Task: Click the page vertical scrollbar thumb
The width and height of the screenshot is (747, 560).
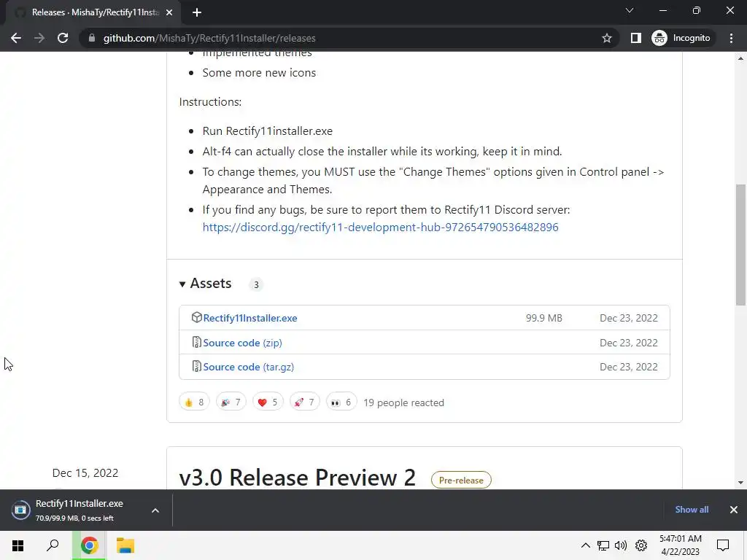Action: pyautogui.click(x=740, y=244)
